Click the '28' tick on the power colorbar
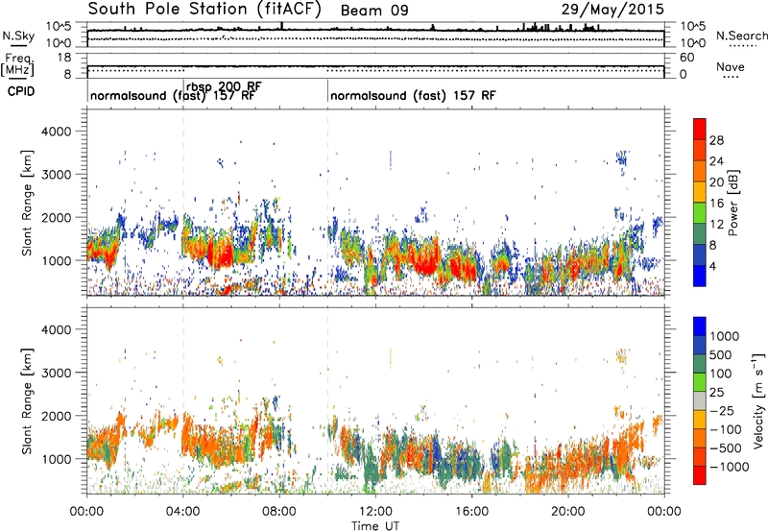Screen dimensions: 768x532 [x=716, y=140]
